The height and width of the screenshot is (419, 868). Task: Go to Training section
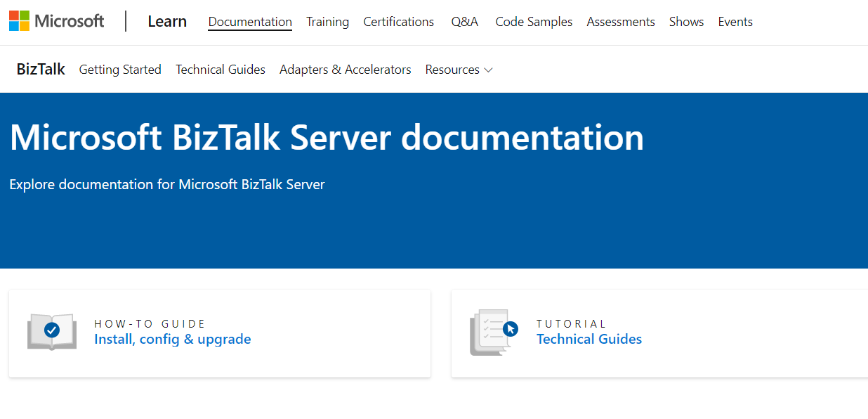(327, 22)
